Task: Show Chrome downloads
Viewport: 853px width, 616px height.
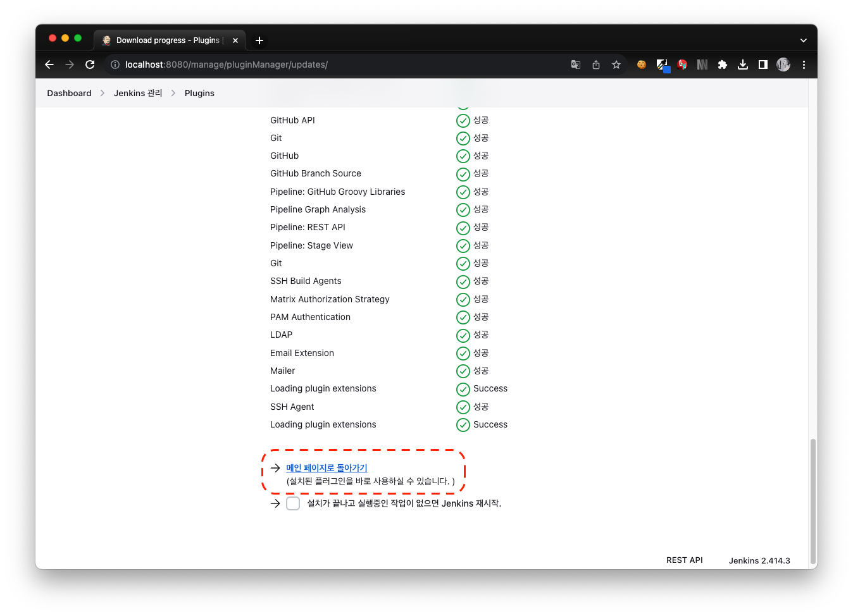Action: [743, 65]
